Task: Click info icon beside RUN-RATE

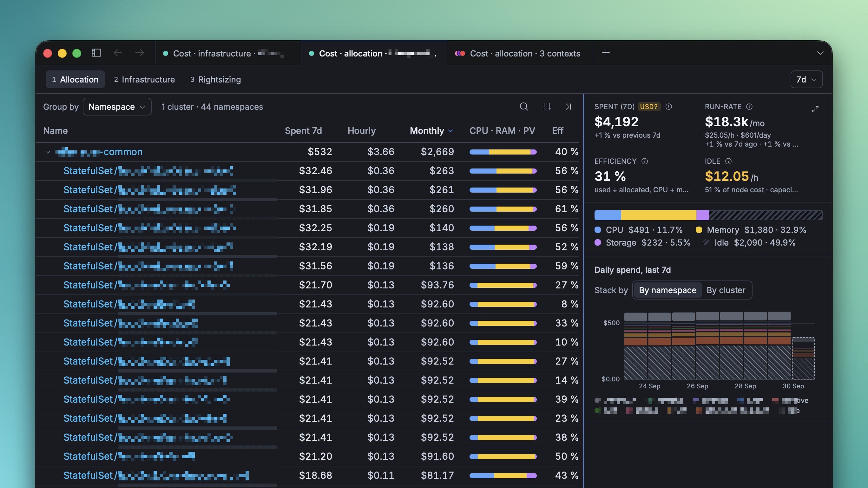Action: click(x=749, y=107)
